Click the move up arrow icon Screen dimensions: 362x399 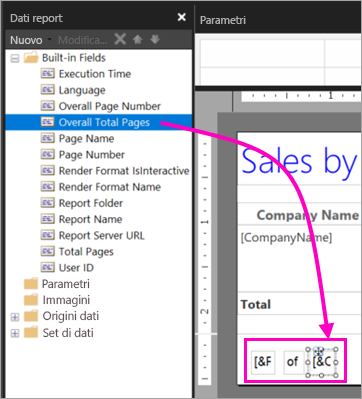pos(138,39)
